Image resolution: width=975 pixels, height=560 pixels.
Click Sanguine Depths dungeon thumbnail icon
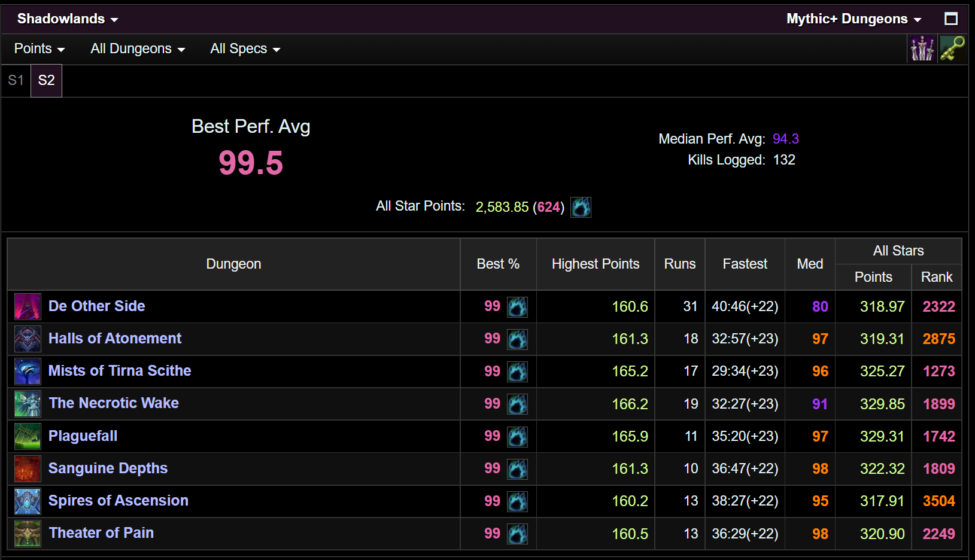click(x=28, y=468)
